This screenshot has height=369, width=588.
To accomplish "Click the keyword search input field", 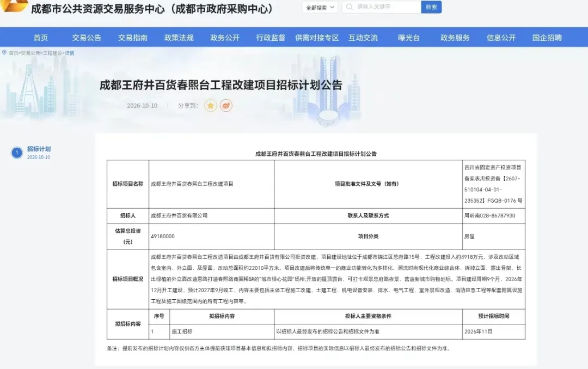I will click(381, 7).
